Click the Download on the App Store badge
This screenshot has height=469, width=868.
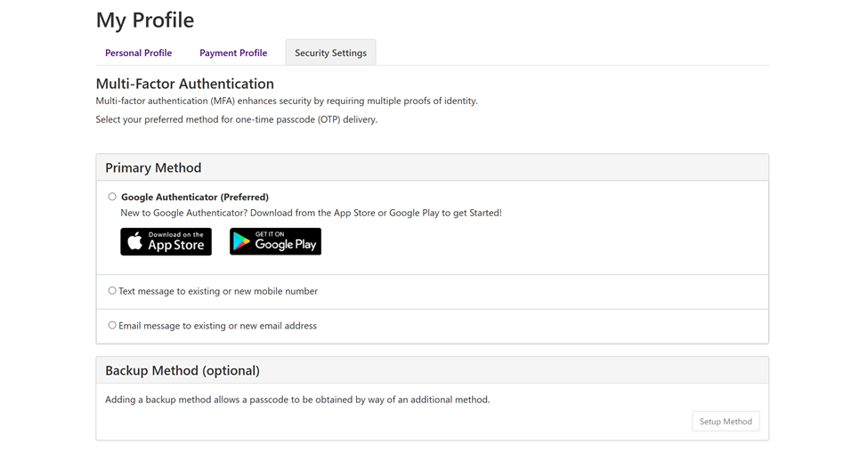click(x=166, y=242)
